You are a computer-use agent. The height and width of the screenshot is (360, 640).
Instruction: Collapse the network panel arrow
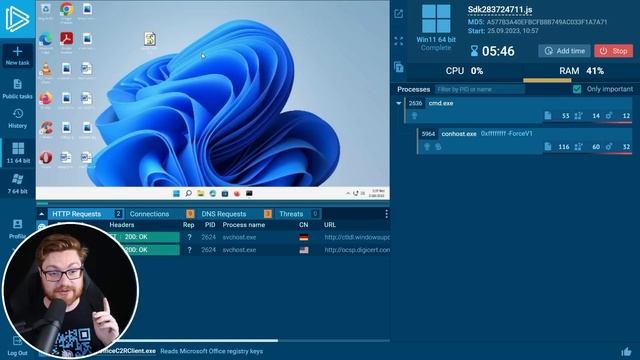pyautogui.click(x=42, y=213)
